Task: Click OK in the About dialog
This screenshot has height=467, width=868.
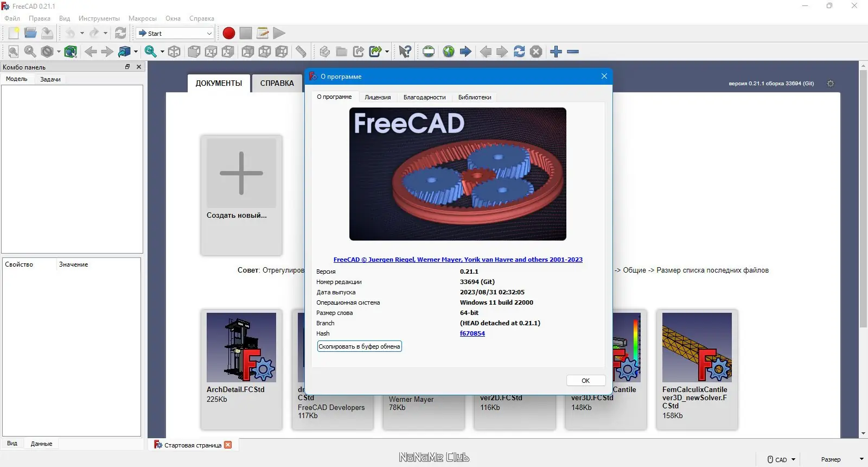Action: 586,381
